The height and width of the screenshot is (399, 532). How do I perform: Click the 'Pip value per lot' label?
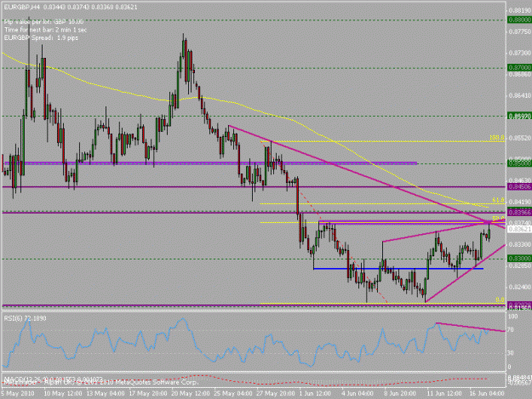[43, 22]
